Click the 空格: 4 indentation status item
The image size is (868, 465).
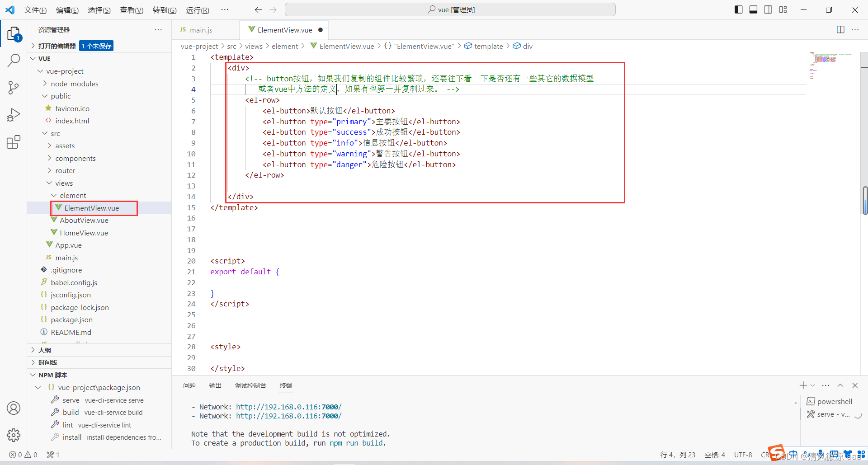(x=714, y=455)
